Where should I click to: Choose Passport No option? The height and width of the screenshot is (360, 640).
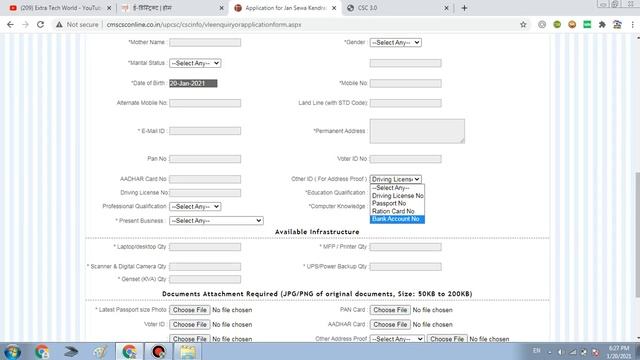(397, 203)
